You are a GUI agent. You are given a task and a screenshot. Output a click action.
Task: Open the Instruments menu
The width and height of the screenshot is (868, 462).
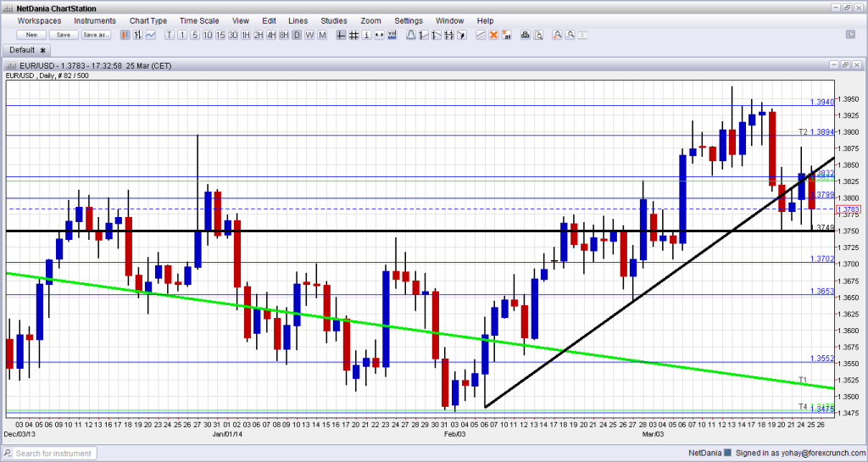coord(95,20)
